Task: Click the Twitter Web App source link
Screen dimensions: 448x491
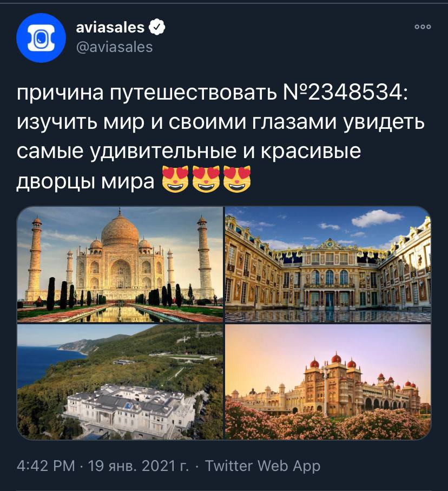Action: click(262, 466)
